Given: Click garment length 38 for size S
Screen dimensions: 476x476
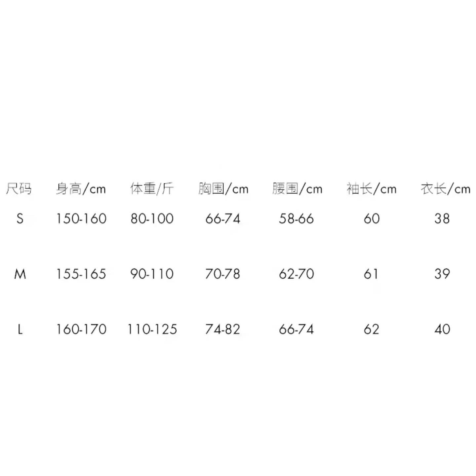Looking at the screenshot, I should (x=442, y=218).
